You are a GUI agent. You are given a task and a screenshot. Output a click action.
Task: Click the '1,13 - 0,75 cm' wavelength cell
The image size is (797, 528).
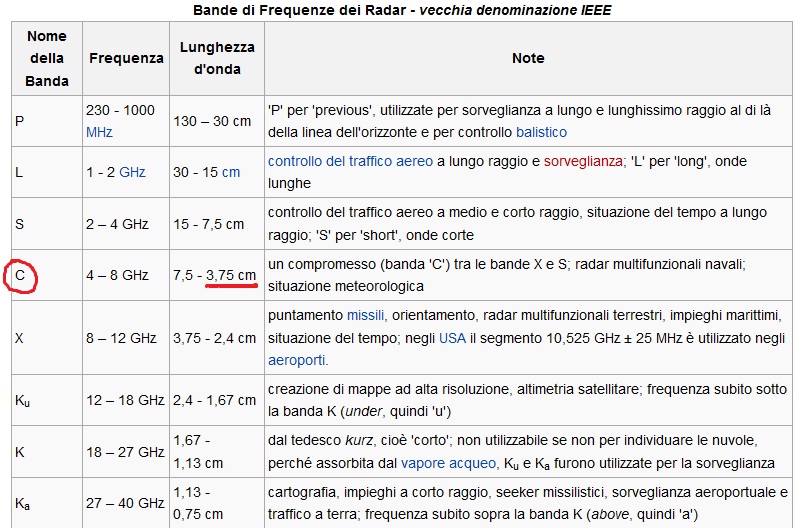tap(217, 503)
